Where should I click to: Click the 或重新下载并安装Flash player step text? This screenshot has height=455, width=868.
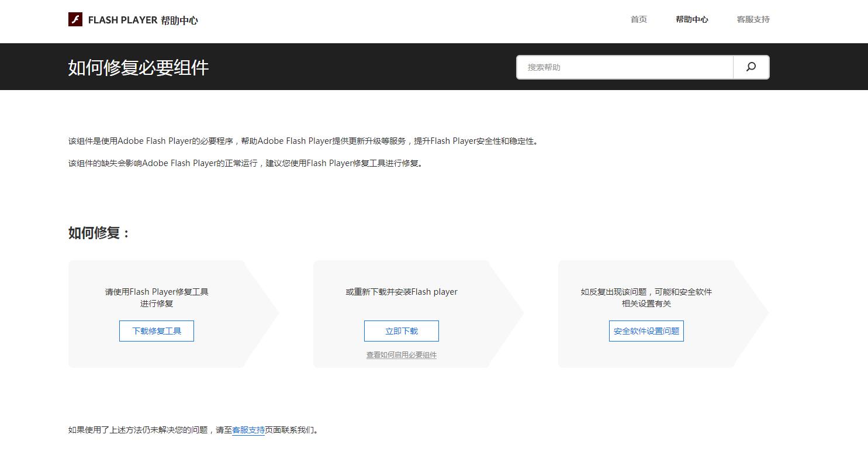pyautogui.click(x=401, y=292)
